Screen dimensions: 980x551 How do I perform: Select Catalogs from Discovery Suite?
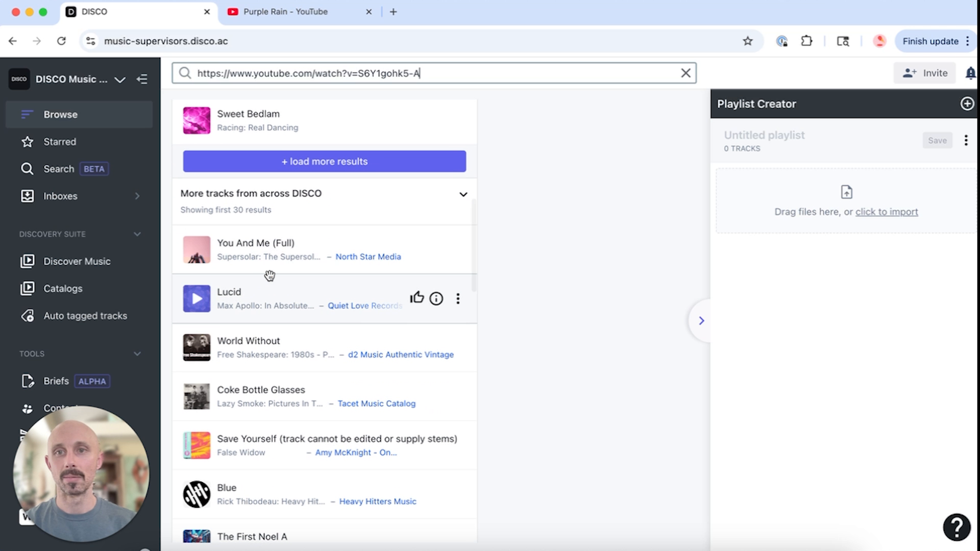click(62, 288)
